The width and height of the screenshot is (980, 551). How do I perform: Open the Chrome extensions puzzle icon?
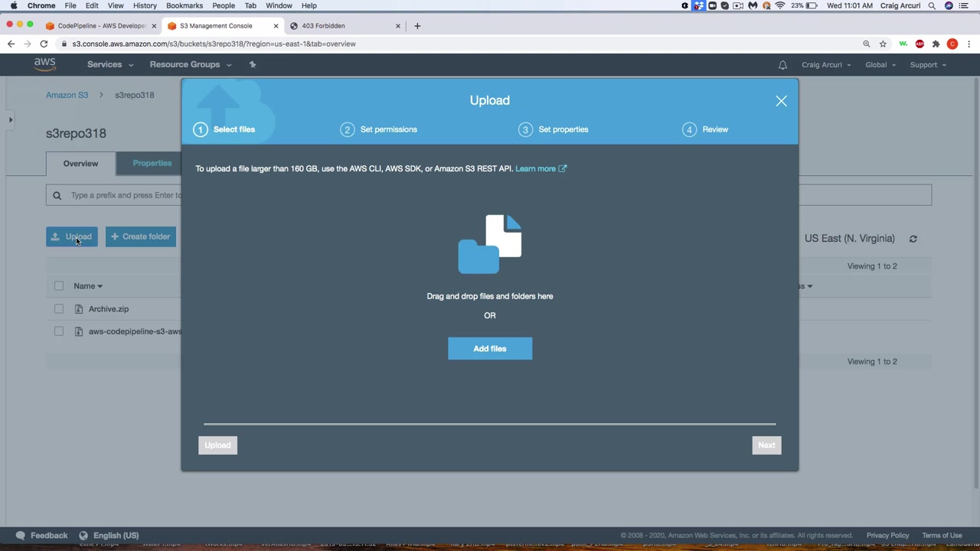coord(936,44)
